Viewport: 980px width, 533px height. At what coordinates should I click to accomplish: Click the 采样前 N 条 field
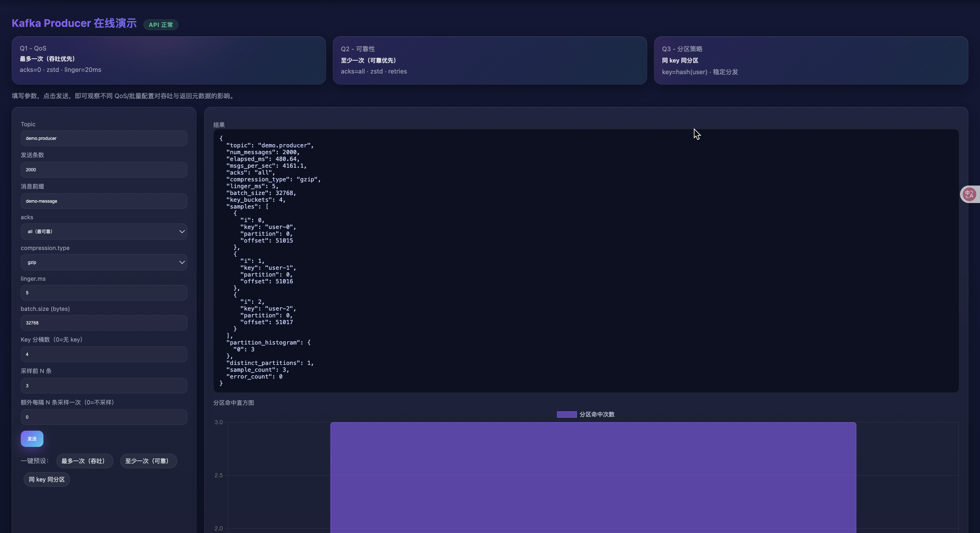pos(103,385)
